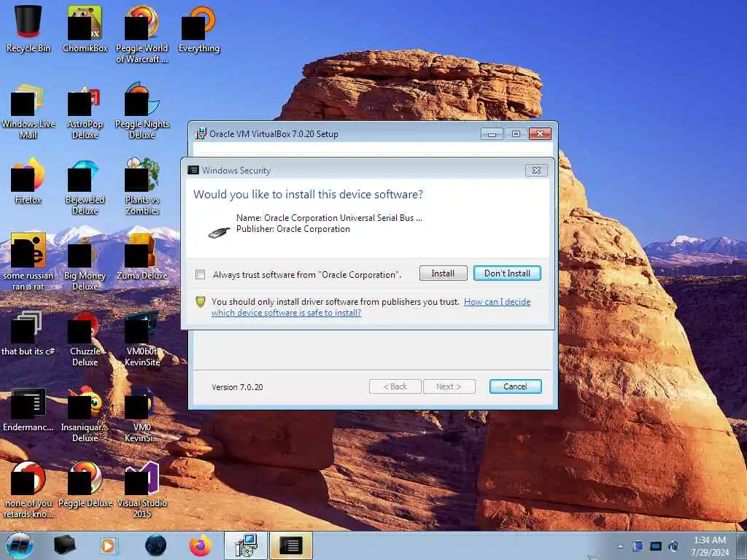Open Firefox from the taskbar
The height and width of the screenshot is (560, 747).
(x=201, y=545)
